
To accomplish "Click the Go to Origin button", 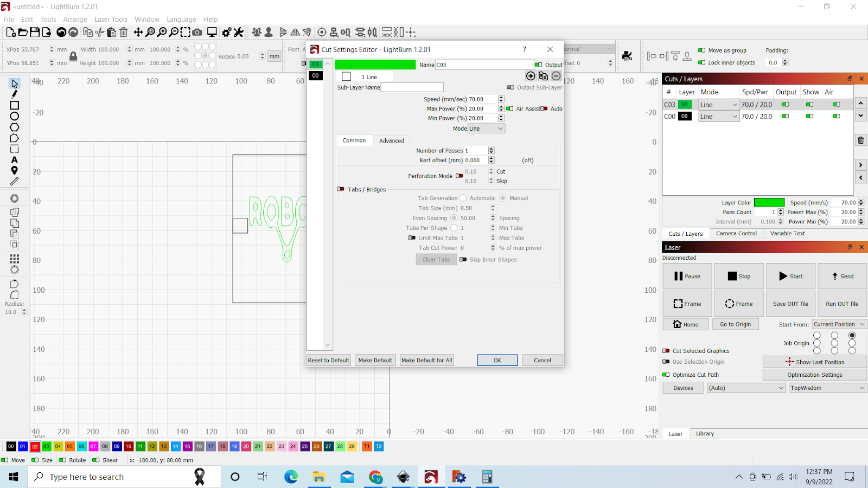I will 736,324.
